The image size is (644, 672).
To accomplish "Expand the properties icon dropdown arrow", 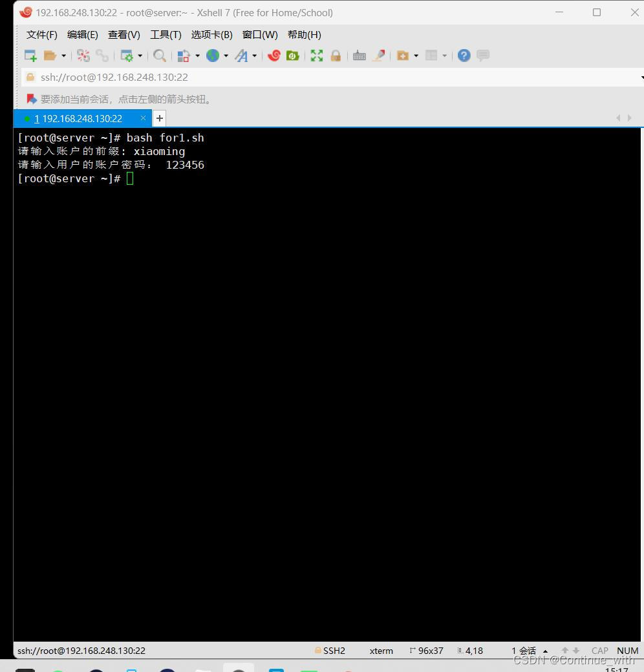I will coord(140,56).
